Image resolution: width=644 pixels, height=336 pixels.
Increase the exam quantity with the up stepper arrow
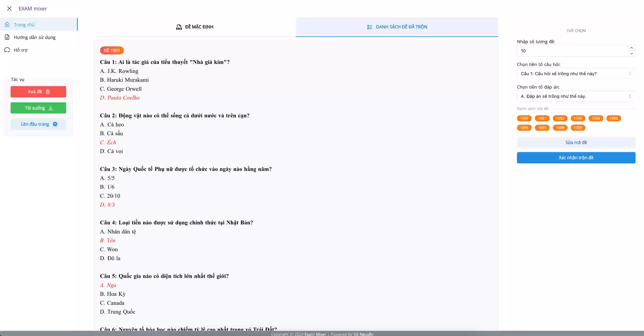[631, 48]
